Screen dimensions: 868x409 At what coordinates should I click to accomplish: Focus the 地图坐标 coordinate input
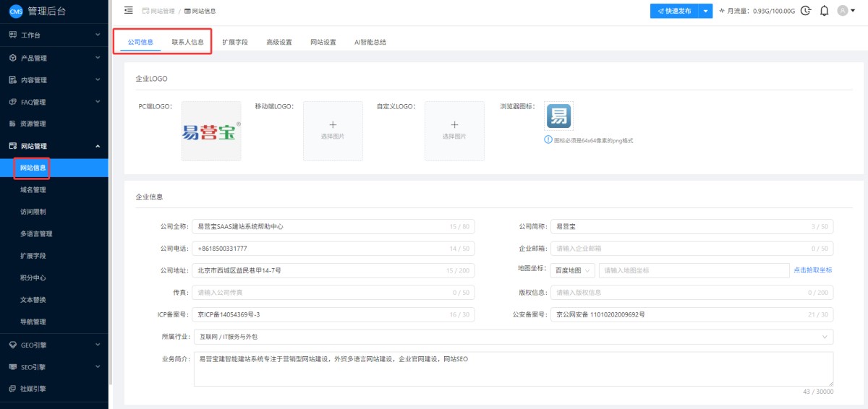click(694, 270)
